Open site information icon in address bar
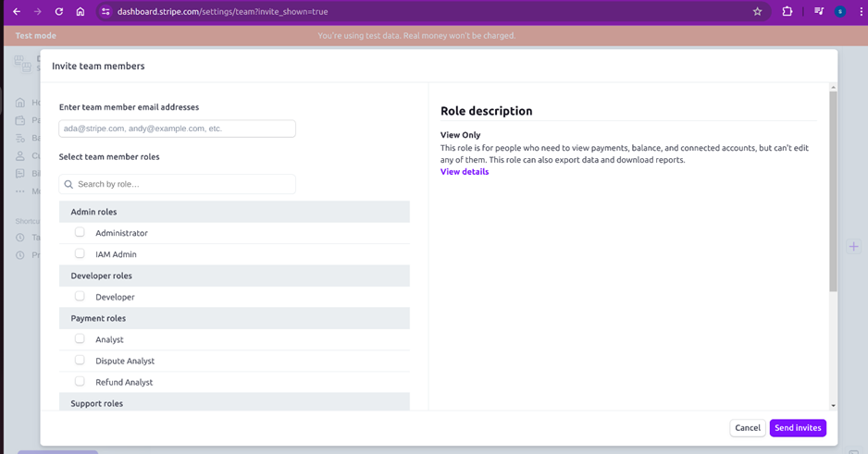Image resolution: width=868 pixels, height=454 pixels. pos(105,12)
